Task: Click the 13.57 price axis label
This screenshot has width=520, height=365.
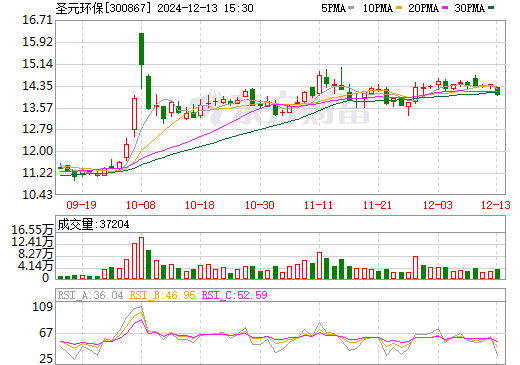Action: click(x=38, y=108)
